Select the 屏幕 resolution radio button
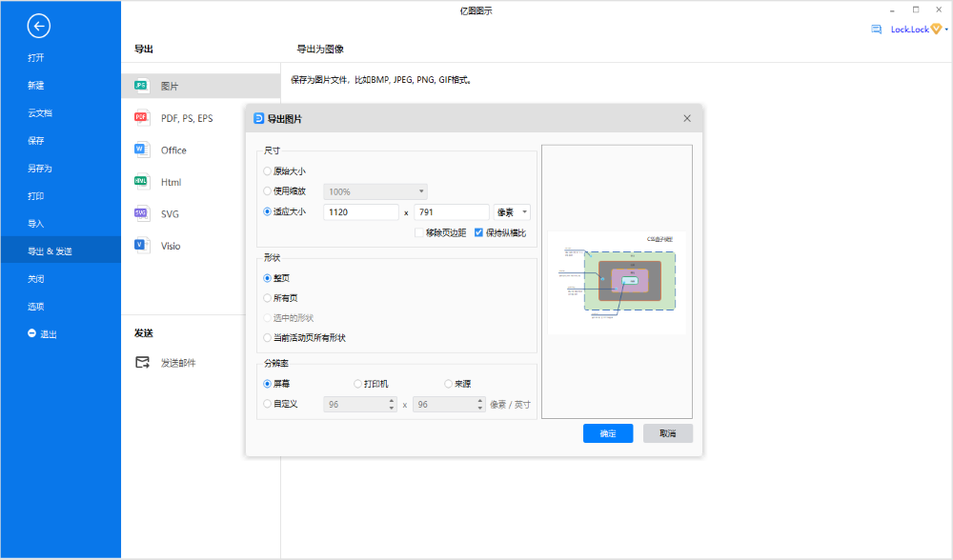 point(267,384)
